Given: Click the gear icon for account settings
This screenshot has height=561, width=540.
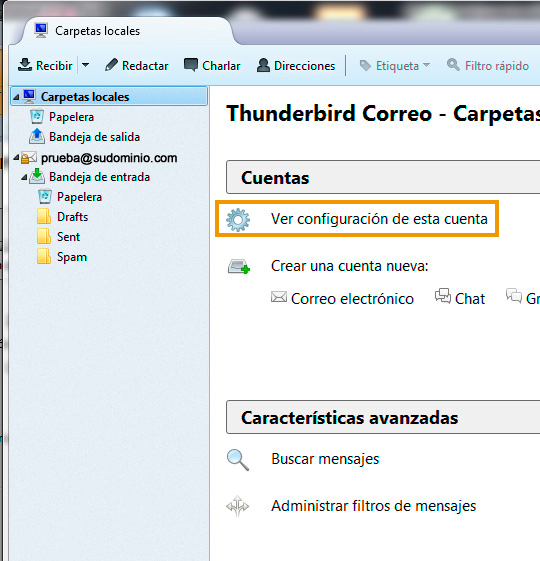Looking at the screenshot, I should coord(238,219).
